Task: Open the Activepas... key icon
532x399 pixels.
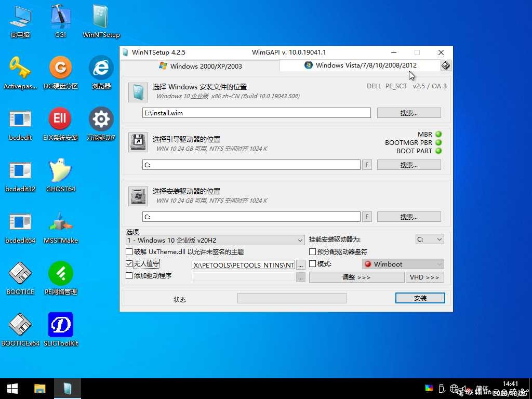Action: (20, 73)
